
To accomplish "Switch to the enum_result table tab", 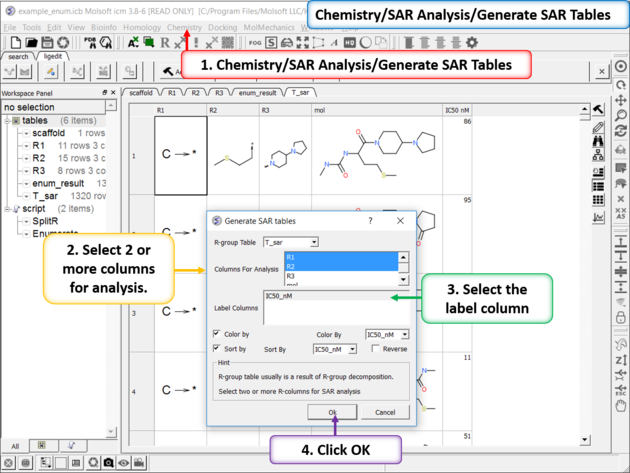I will pos(257,92).
